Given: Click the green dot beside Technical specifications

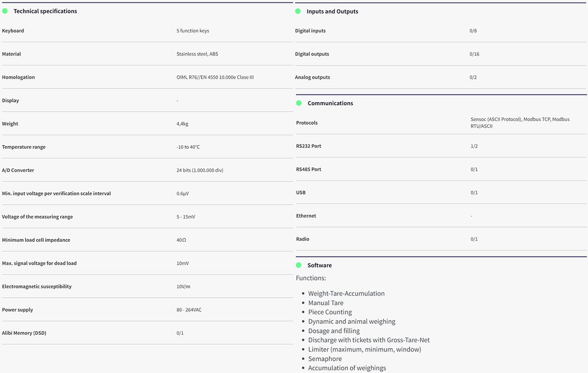Looking at the screenshot, I should tap(5, 11).
